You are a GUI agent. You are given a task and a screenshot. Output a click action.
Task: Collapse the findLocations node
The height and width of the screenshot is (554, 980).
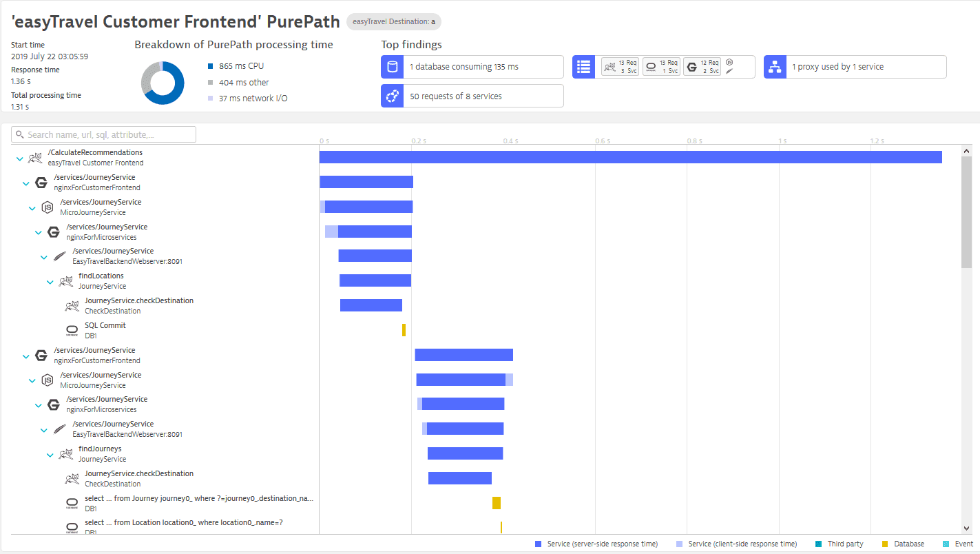click(50, 282)
